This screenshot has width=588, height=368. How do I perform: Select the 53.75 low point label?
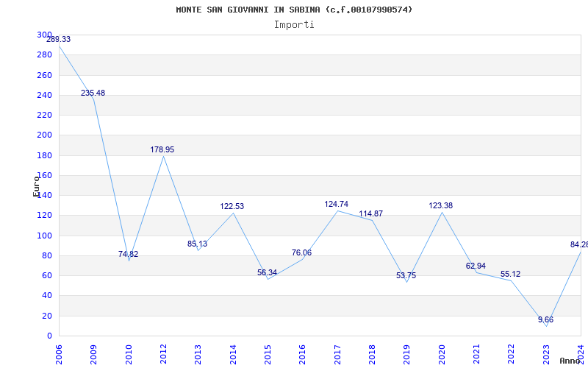[x=406, y=275]
